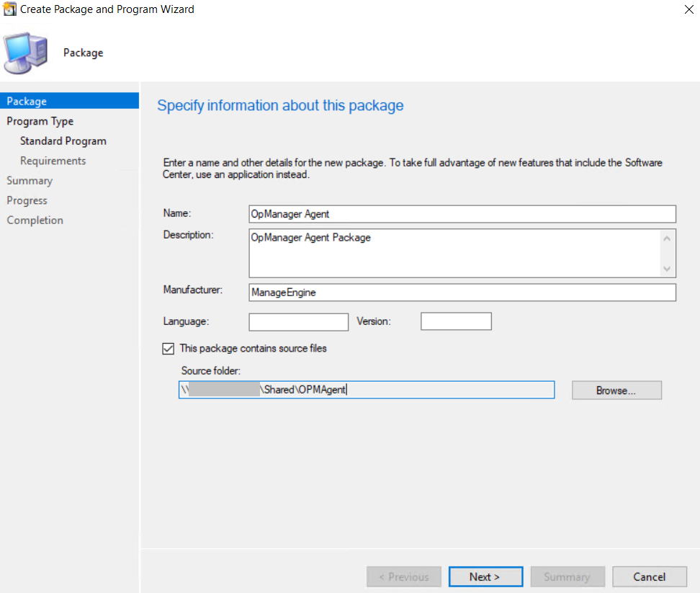This screenshot has height=593, width=700.
Task: Select the Requirements step in the sidebar
Action: coord(53,161)
